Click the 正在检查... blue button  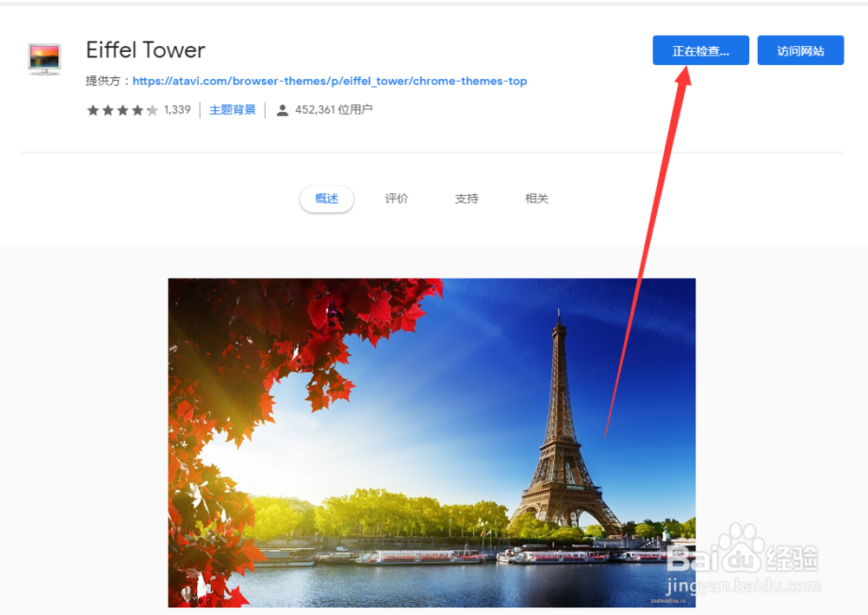pyautogui.click(x=700, y=50)
